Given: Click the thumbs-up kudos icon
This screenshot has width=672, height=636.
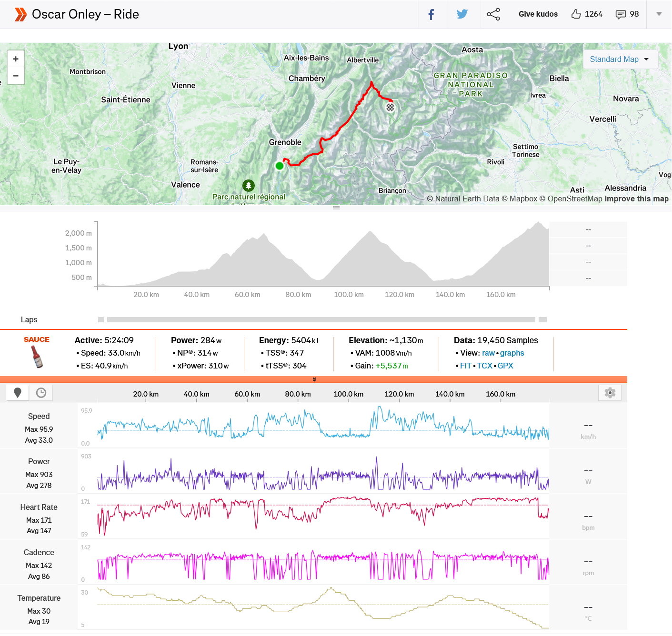Looking at the screenshot, I should (x=576, y=14).
